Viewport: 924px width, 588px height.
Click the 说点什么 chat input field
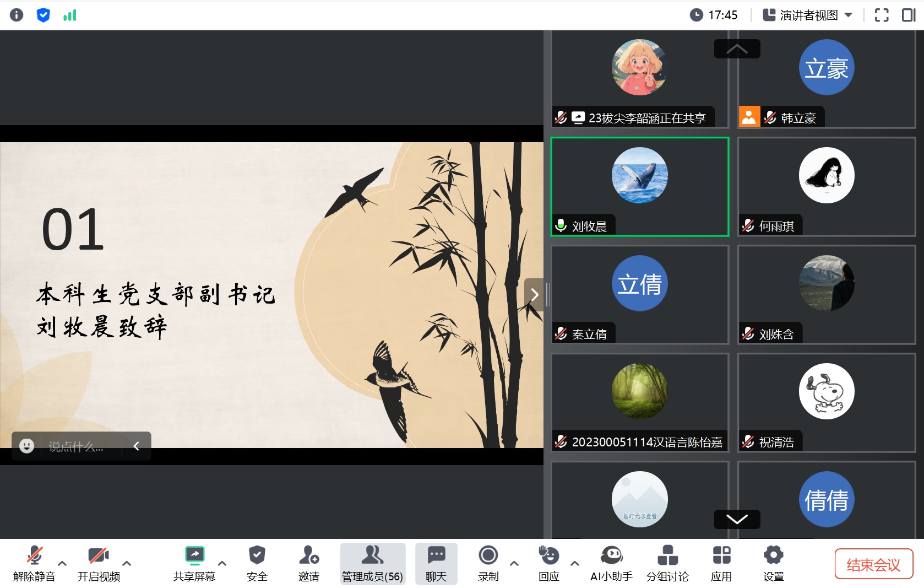79,446
